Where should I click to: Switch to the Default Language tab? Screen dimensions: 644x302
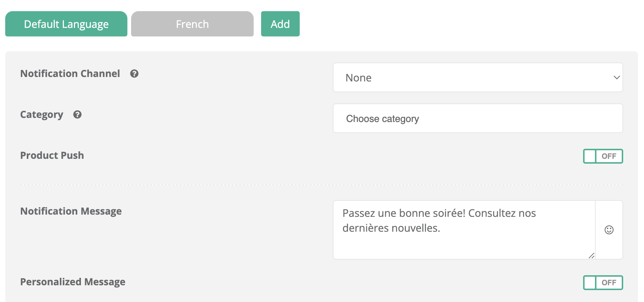pos(66,24)
